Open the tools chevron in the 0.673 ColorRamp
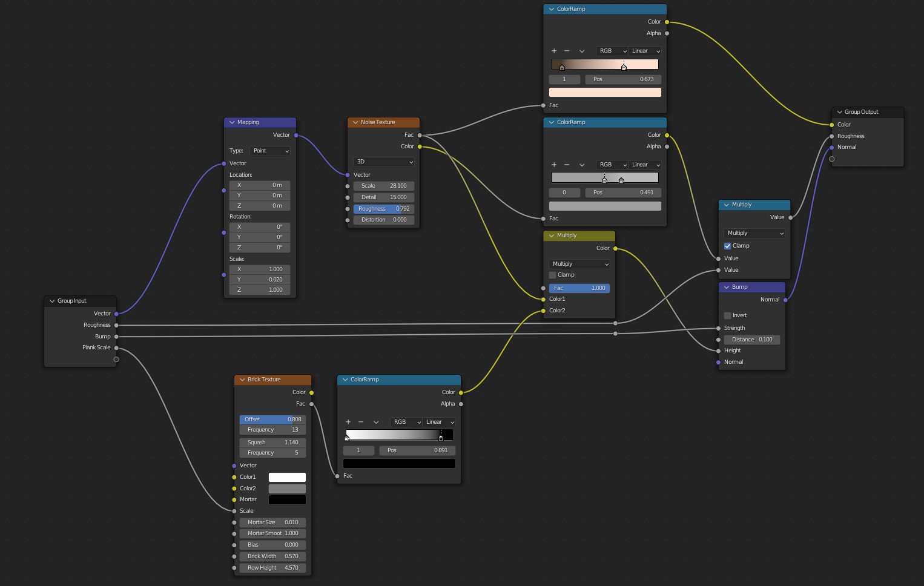 (582, 51)
